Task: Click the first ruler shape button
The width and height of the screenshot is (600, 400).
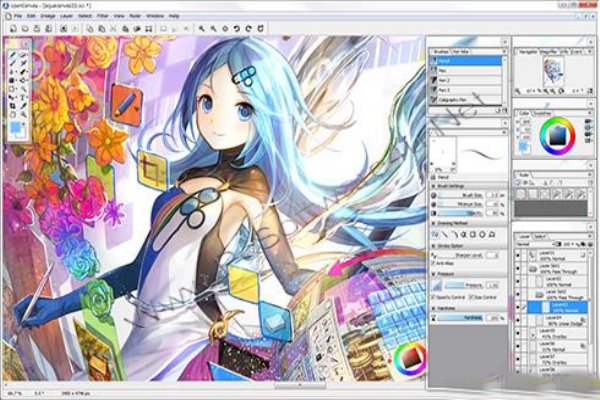Action: (x=521, y=194)
